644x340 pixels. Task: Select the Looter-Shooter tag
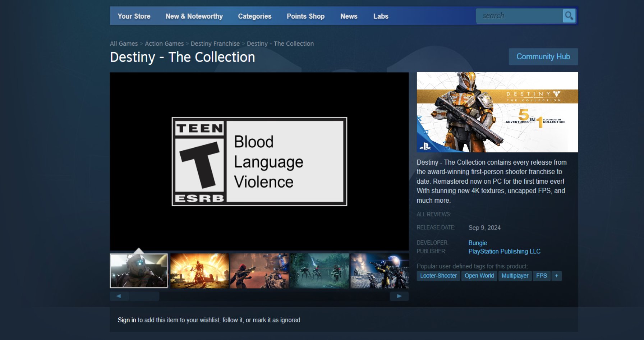[x=438, y=276]
